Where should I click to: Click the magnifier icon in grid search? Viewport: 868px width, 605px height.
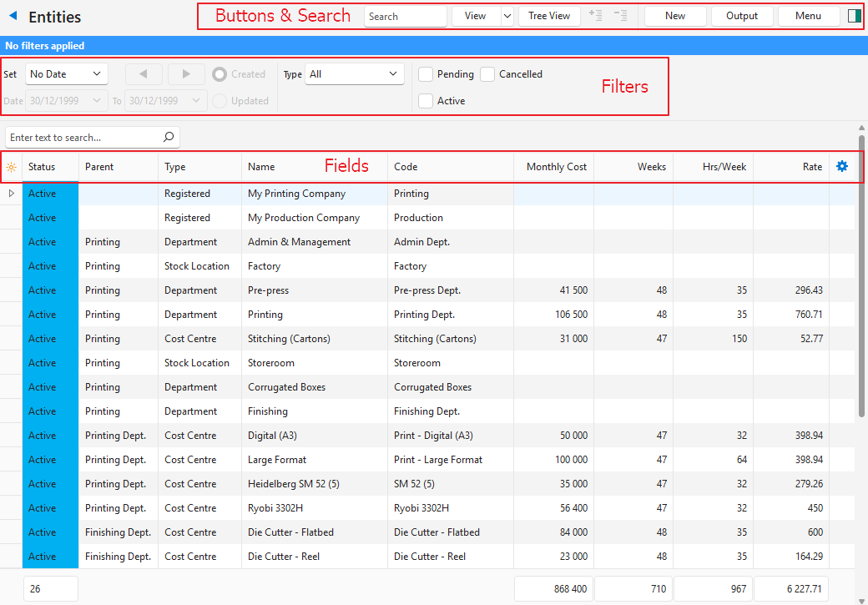coord(169,137)
